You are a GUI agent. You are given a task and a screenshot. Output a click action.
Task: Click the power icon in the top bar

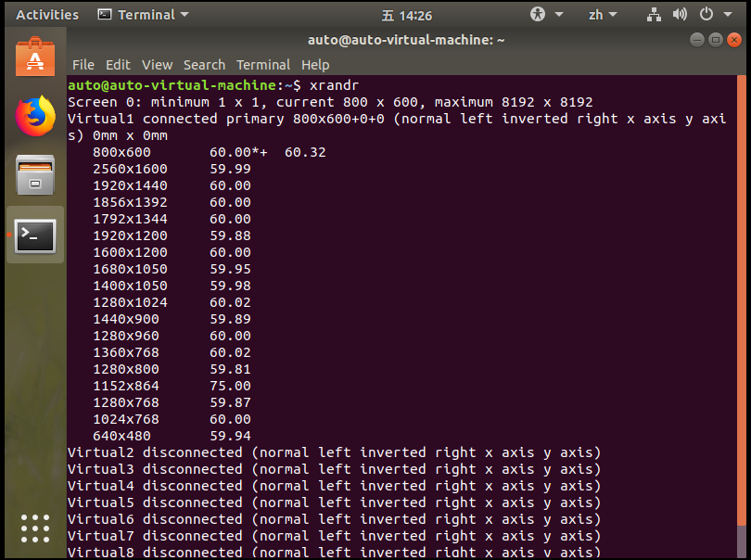click(x=705, y=14)
